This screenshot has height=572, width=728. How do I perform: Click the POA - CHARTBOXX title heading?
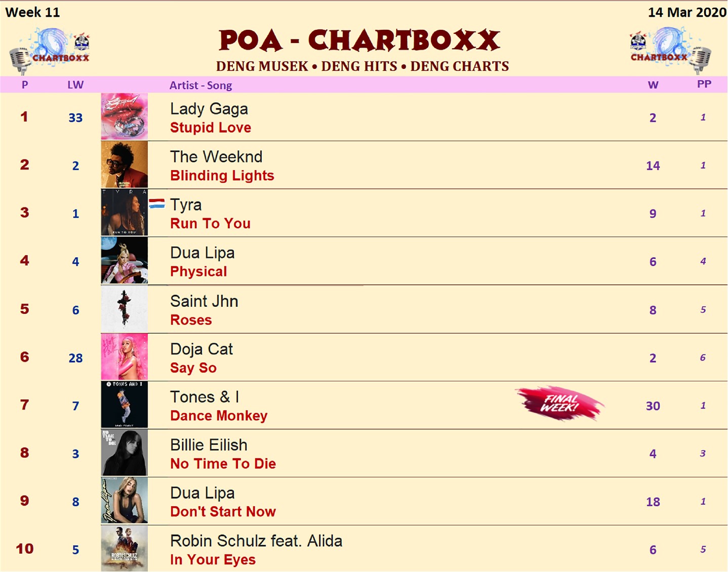359,40
